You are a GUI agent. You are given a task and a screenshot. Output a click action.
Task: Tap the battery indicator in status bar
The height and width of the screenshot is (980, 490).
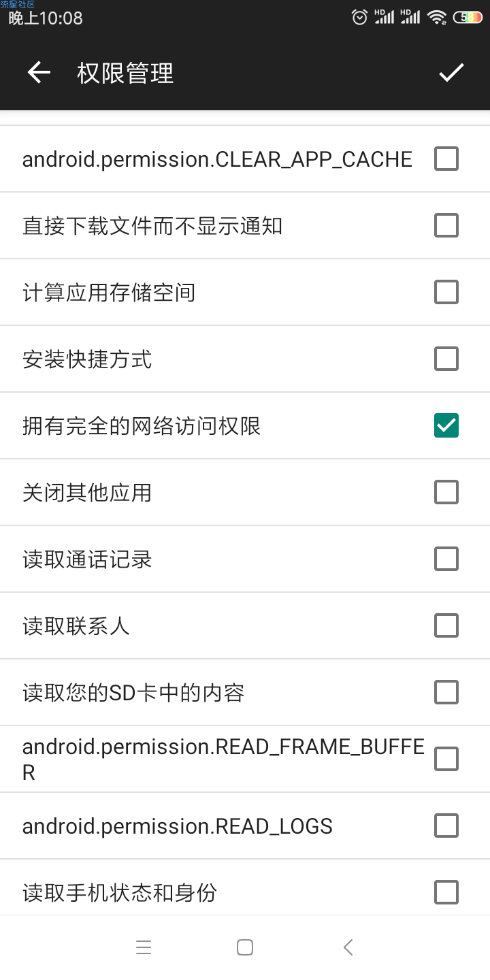[468, 17]
